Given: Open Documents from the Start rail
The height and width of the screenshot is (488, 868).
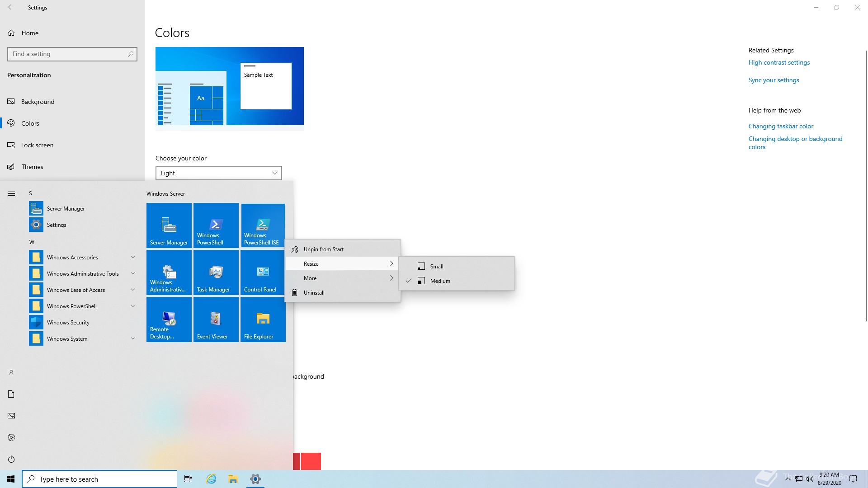Looking at the screenshot, I should tap(11, 394).
